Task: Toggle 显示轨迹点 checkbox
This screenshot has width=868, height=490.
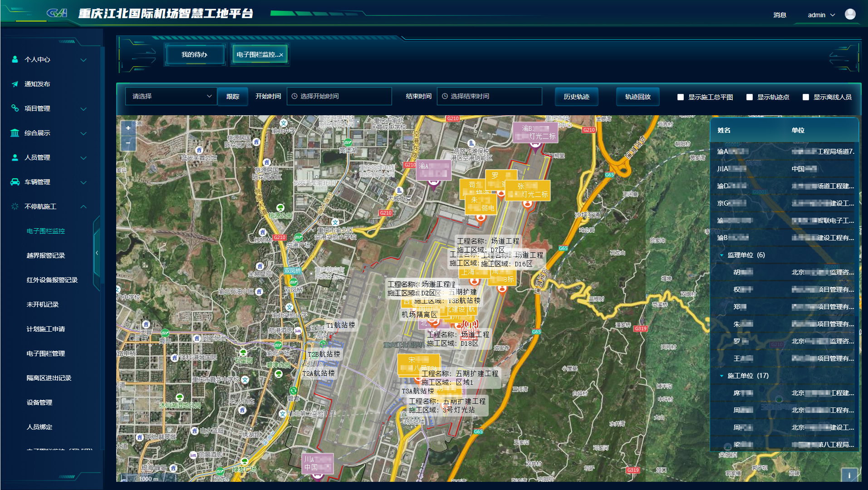Action: pyautogui.click(x=749, y=97)
